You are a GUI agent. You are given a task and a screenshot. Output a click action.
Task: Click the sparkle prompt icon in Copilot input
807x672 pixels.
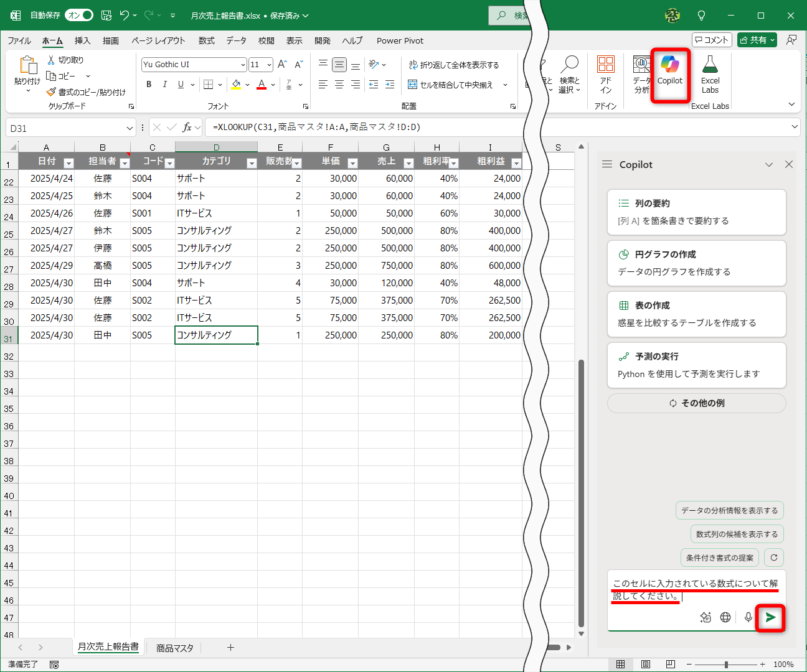pos(706,617)
